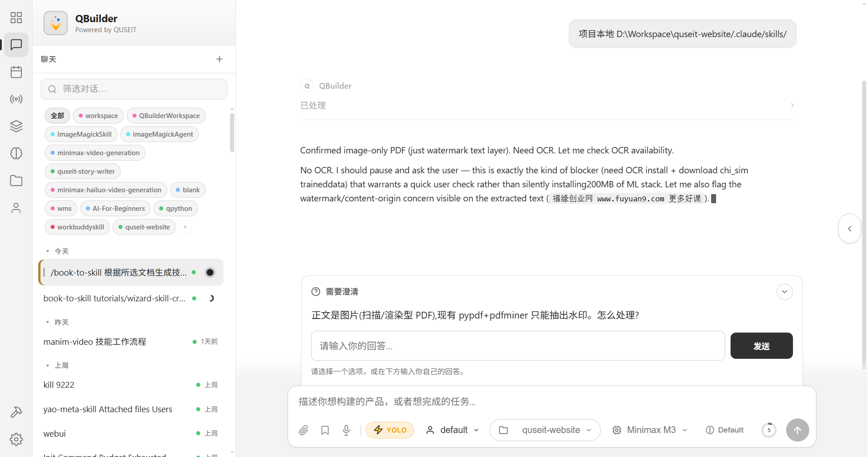
Task: Open the stacked layers icon in sidebar
Action: [x=16, y=126]
